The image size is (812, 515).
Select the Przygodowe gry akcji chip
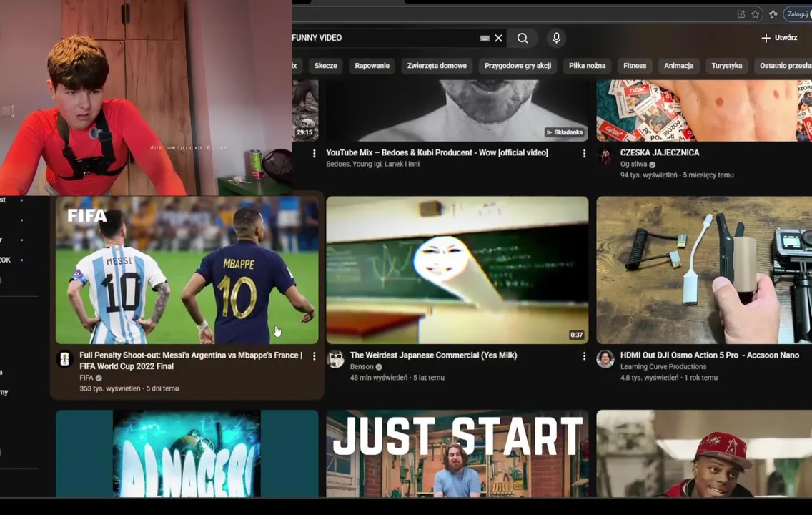click(518, 65)
